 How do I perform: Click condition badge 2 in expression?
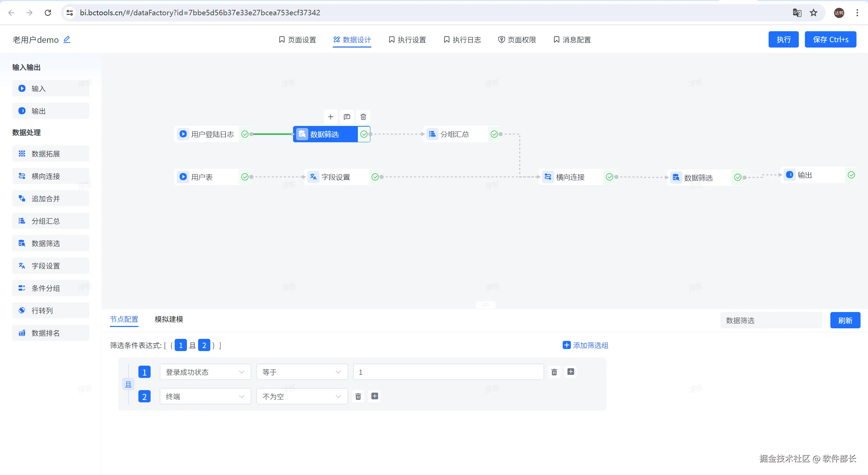(x=204, y=345)
